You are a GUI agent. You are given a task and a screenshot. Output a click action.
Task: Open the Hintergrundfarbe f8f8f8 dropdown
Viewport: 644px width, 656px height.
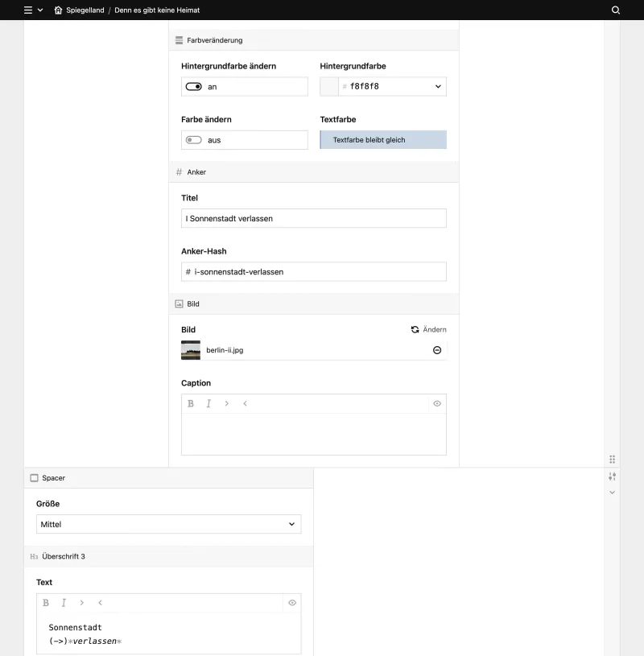[x=437, y=86]
